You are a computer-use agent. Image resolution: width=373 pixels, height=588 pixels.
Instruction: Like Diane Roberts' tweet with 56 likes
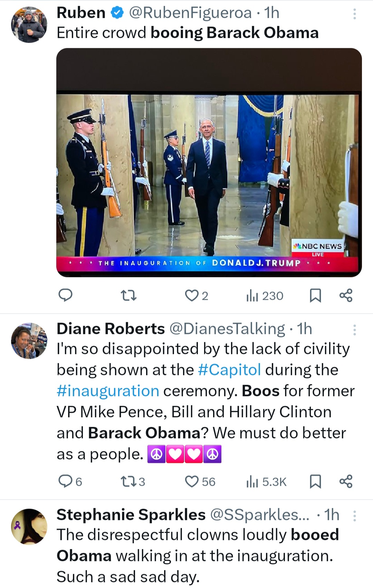192,481
